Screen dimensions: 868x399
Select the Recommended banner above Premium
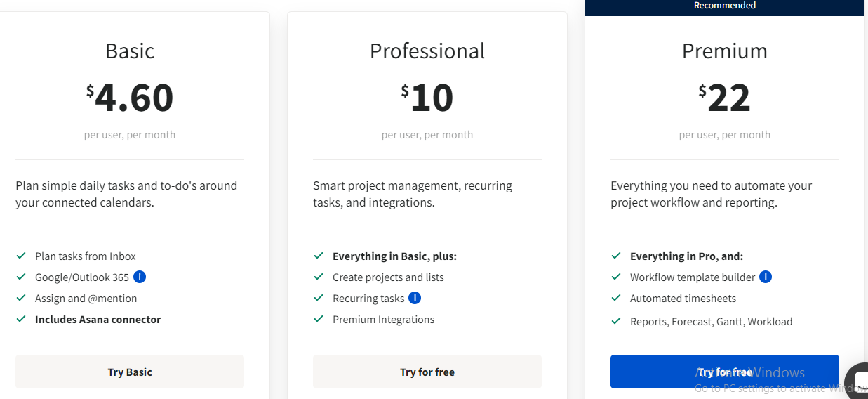725,6
